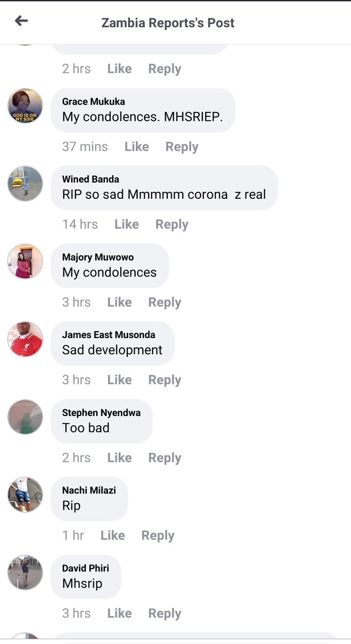Reply to Nachi Milazi's Rip comment
The width and height of the screenshot is (351, 644).
tap(158, 536)
